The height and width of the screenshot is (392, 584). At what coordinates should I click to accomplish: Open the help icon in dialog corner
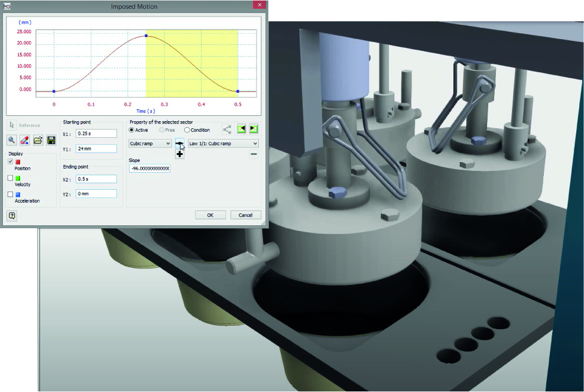(x=12, y=215)
